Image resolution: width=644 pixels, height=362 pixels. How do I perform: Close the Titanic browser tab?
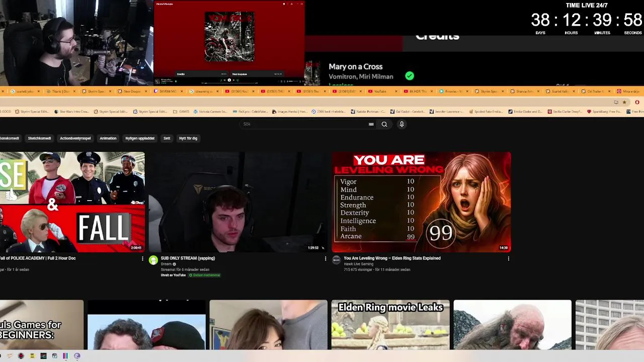[75, 92]
